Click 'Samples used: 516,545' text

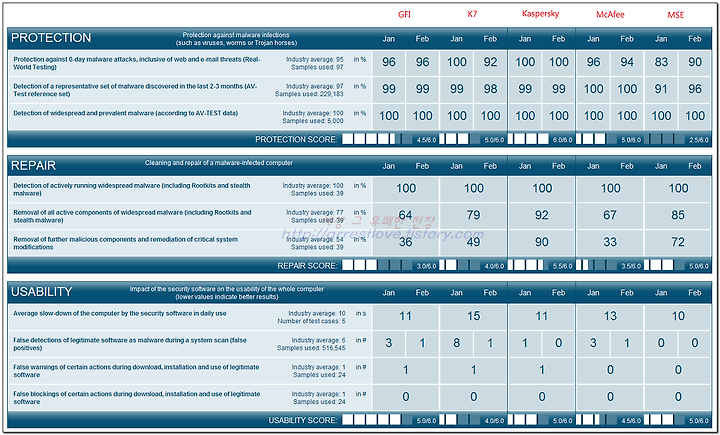pyautogui.click(x=311, y=348)
